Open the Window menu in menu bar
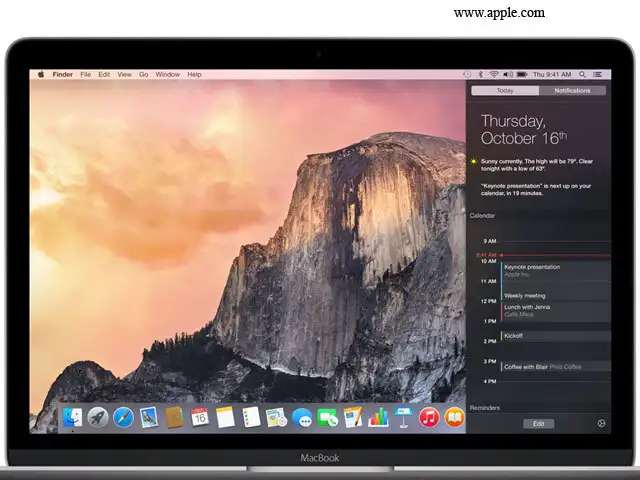 click(167, 74)
